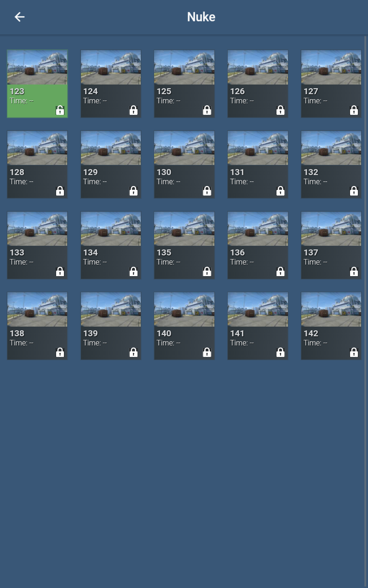Click the number label "141"

[237, 334]
